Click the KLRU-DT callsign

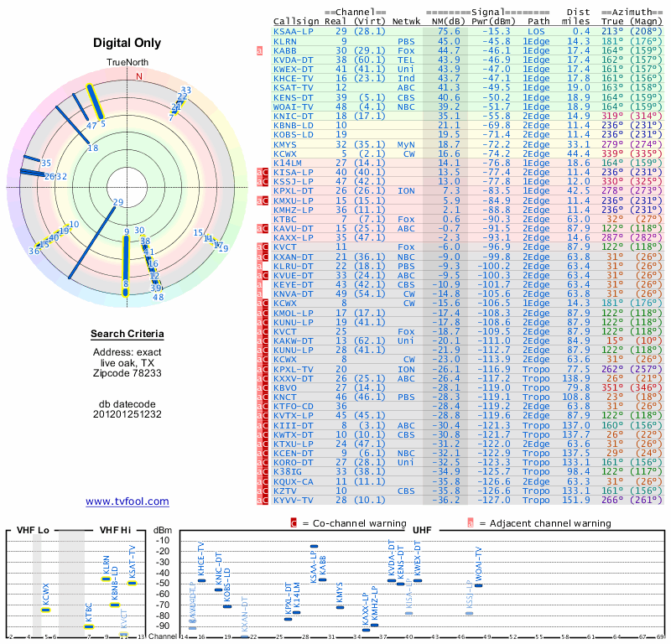[293, 266]
